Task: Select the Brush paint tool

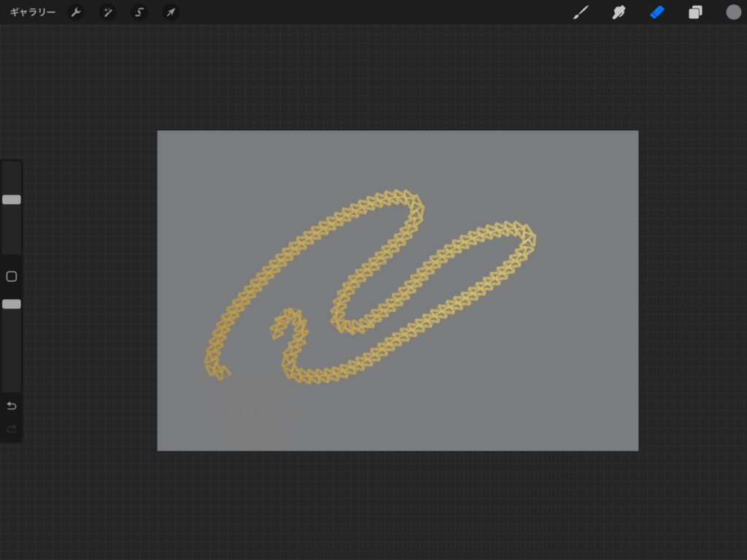Action: [581, 12]
